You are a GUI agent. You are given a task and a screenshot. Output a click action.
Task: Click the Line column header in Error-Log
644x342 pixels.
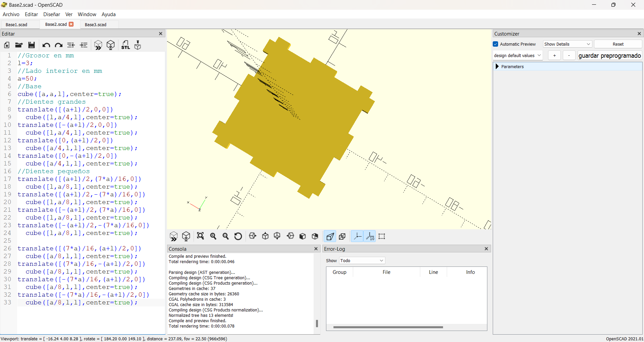point(433,272)
